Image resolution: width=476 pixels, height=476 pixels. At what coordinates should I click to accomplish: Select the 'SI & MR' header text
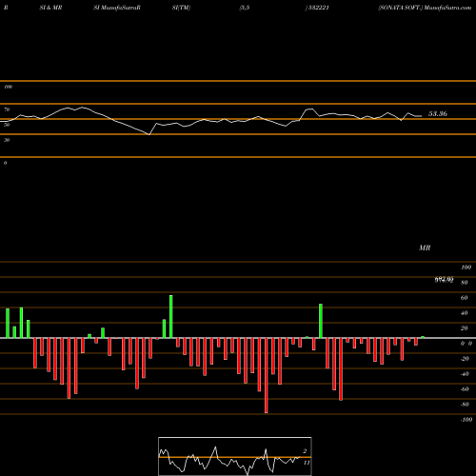50,8
